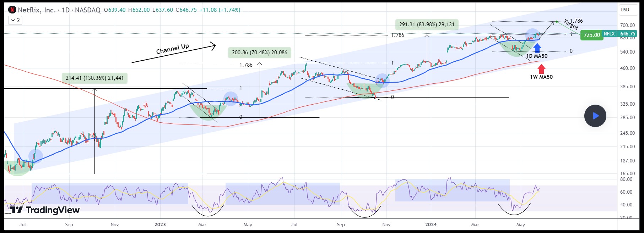Start chart playback with the play button
644x233 pixels.
[x=595, y=116]
